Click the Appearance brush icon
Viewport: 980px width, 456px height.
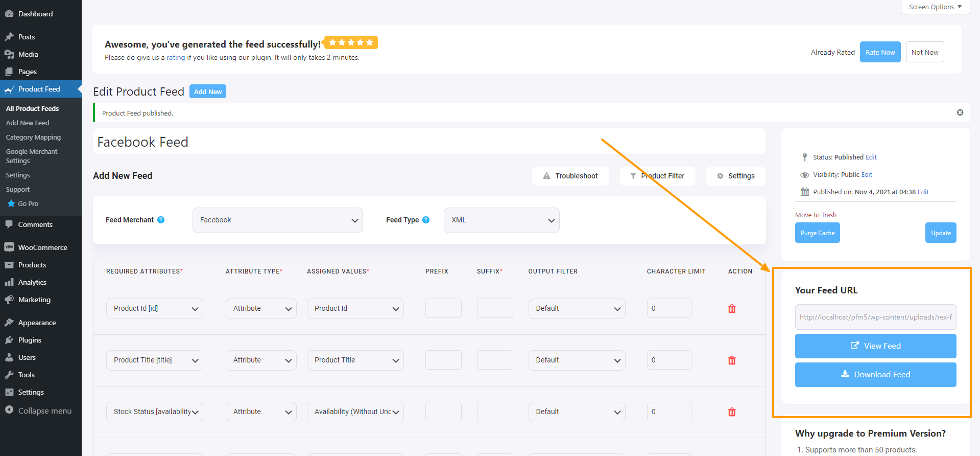pos(9,323)
